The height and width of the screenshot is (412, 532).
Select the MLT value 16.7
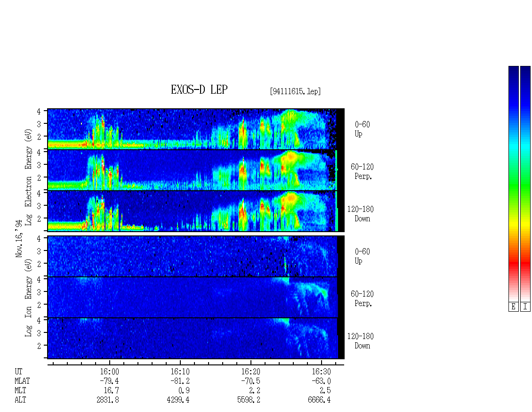[x=111, y=391]
